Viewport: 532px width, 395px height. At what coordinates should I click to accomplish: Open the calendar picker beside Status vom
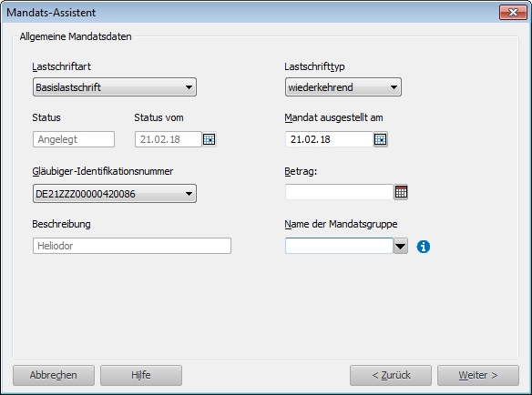(209, 139)
